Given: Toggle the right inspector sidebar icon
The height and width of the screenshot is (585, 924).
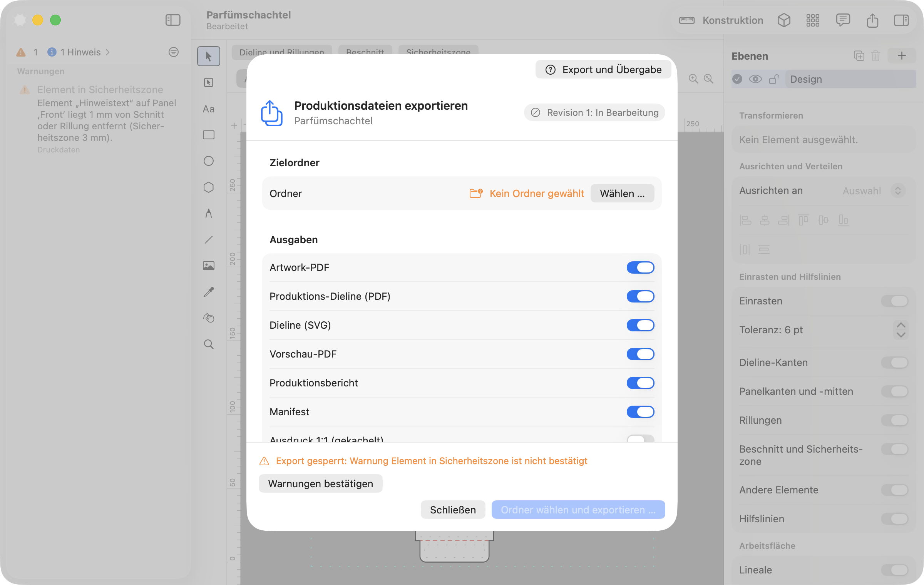Looking at the screenshot, I should pos(901,20).
